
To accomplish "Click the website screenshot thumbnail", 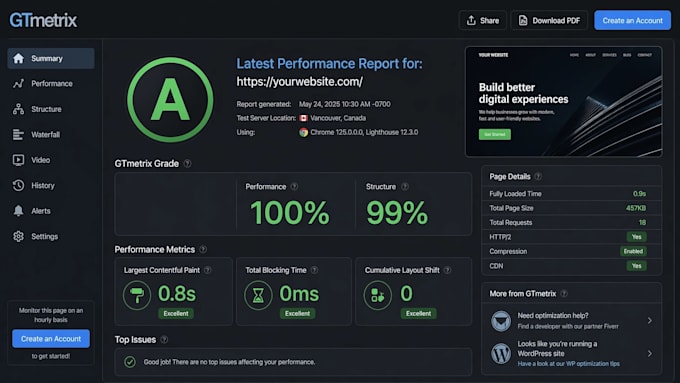I will [x=563, y=101].
